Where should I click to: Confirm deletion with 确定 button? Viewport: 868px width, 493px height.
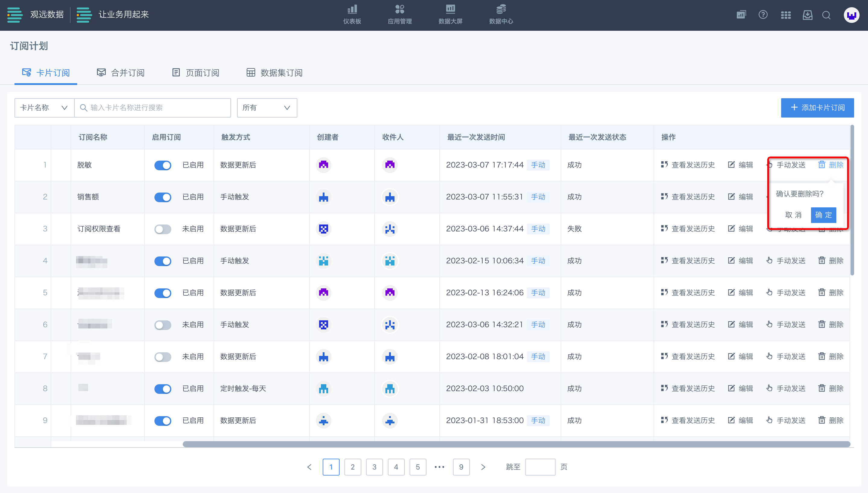[x=823, y=215]
